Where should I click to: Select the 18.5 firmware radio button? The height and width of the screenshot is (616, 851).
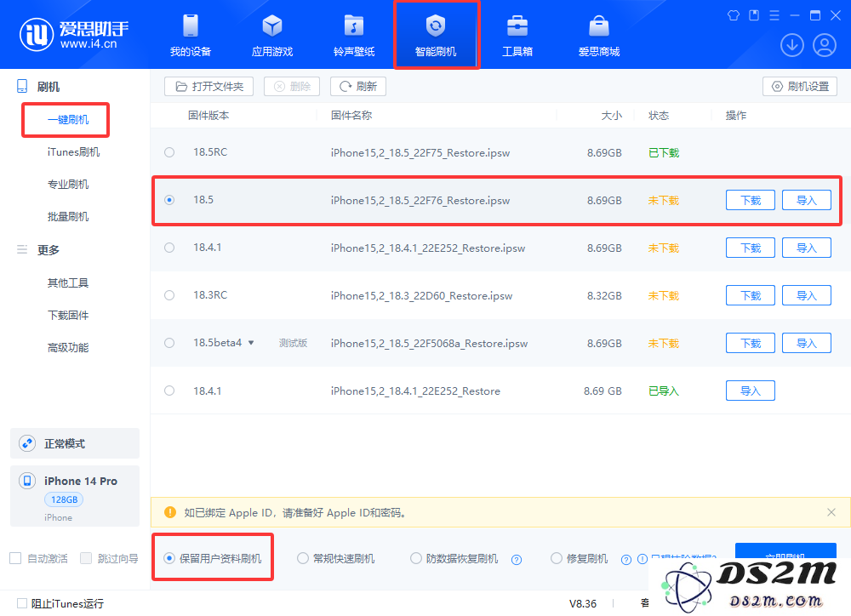(x=169, y=200)
